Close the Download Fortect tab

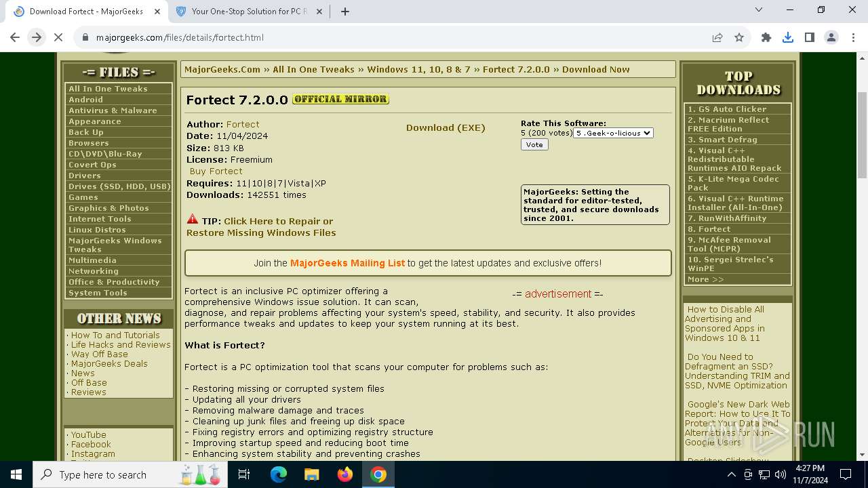[157, 12]
